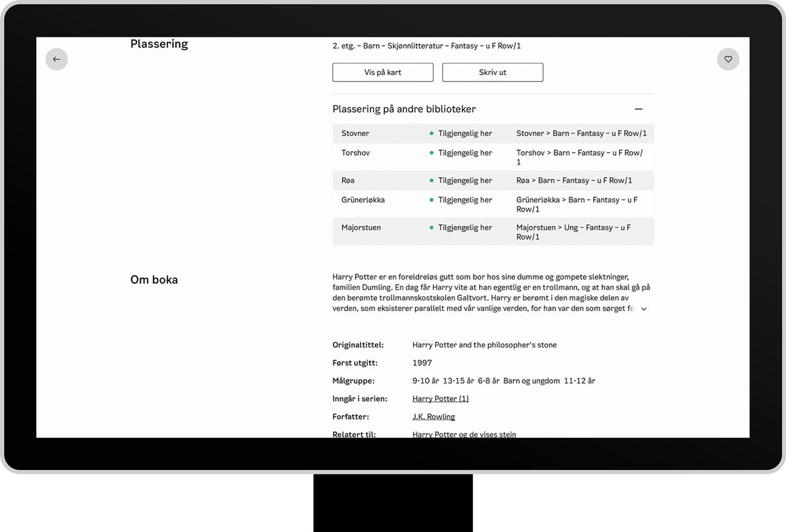Select the Grünerløkka library name
Viewport: 786px width, 532px height.
point(363,200)
